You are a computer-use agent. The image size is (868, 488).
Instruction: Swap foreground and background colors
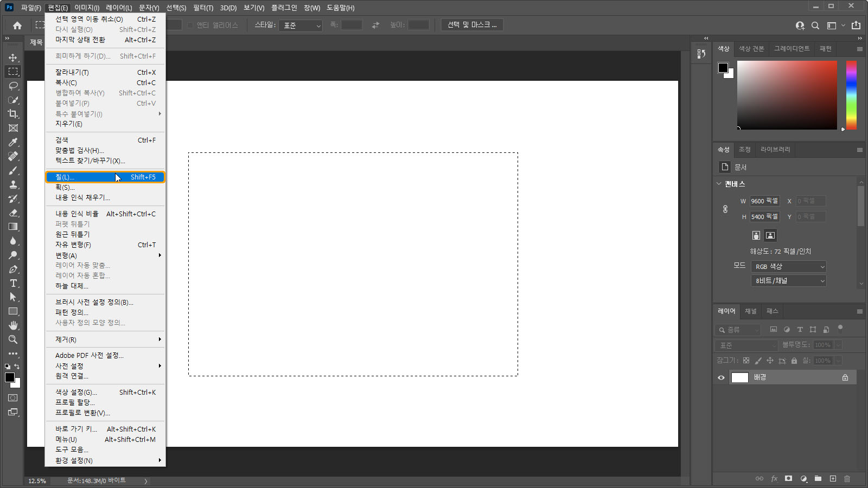coord(17,367)
